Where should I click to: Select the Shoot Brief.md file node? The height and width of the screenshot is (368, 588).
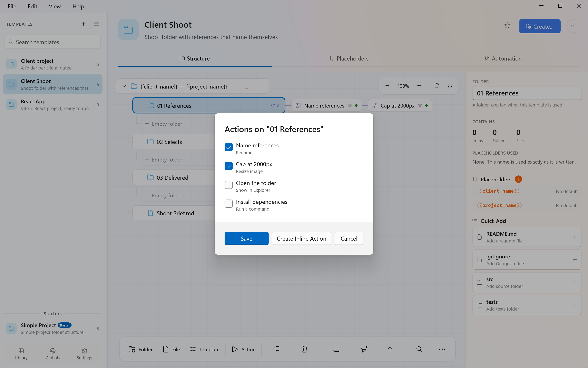pos(174,213)
